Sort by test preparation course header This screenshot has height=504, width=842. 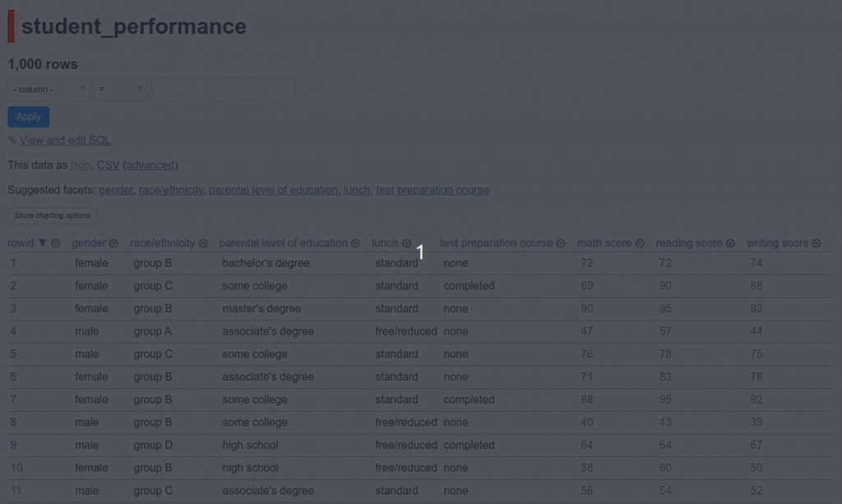pyautogui.click(x=496, y=243)
